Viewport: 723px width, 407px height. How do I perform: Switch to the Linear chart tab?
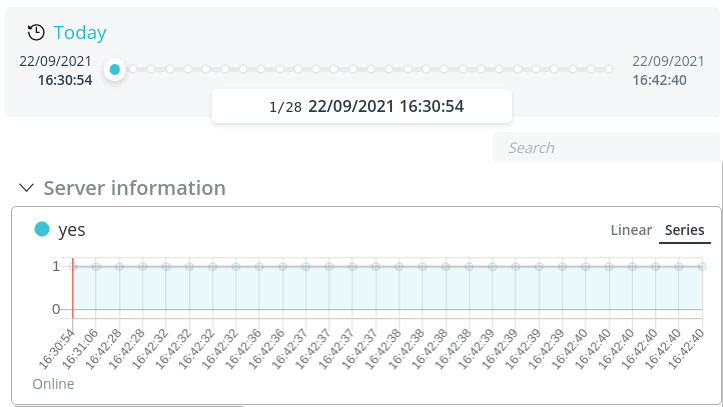tap(631, 230)
